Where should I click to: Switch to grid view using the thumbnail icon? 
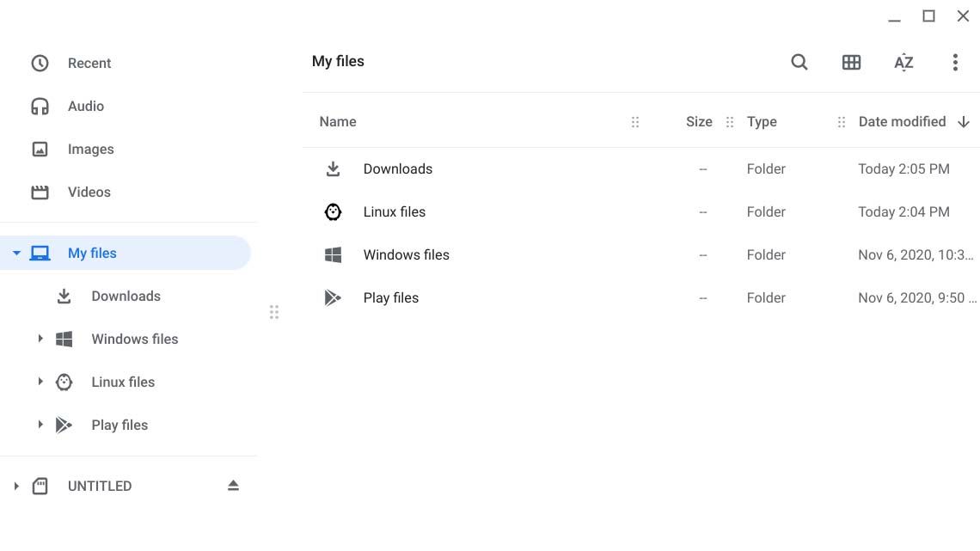[851, 62]
